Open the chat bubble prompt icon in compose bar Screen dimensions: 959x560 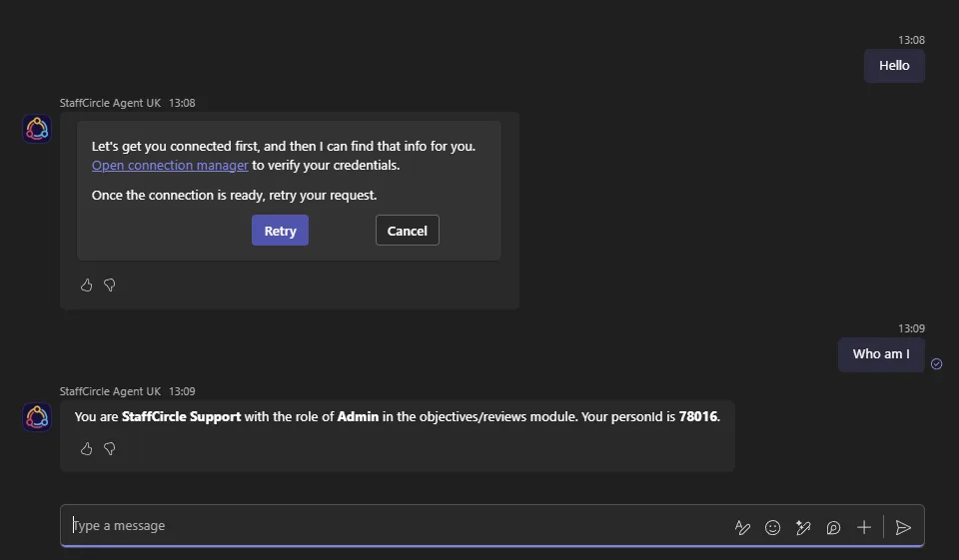833,527
